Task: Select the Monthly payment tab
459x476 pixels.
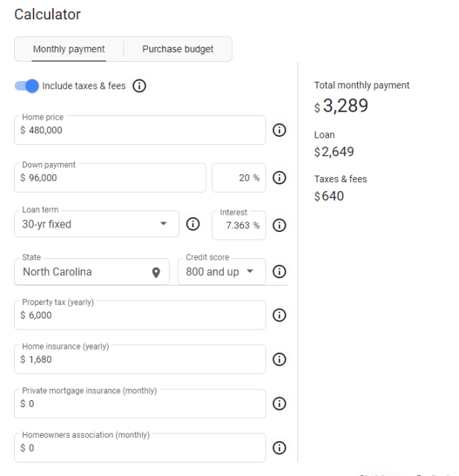Action: (x=69, y=49)
